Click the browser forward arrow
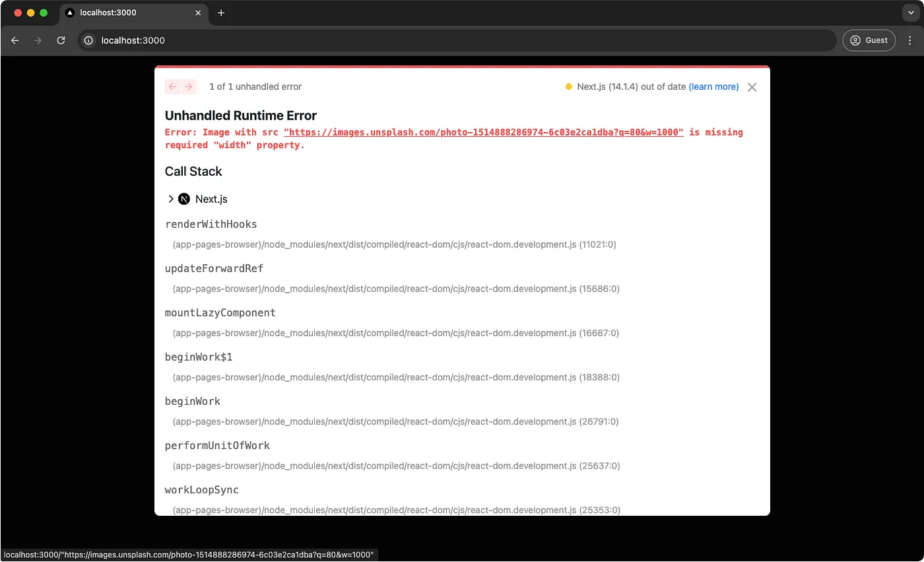924x562 pixels. [38, 40]
